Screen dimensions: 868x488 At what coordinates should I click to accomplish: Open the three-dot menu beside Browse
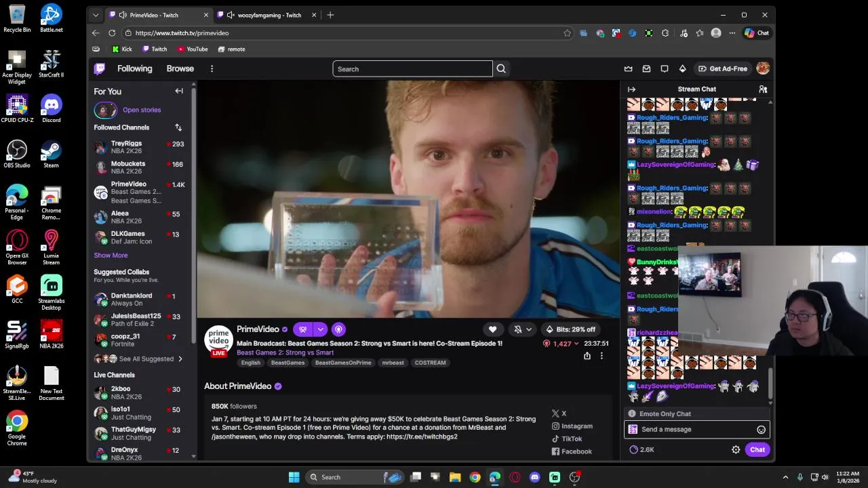[x=212, y=68]
